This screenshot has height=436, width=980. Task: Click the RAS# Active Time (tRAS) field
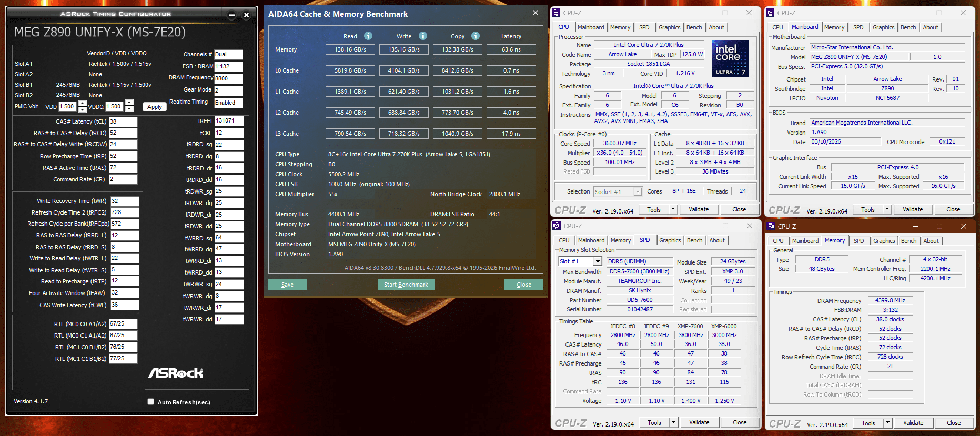(123, 168)
